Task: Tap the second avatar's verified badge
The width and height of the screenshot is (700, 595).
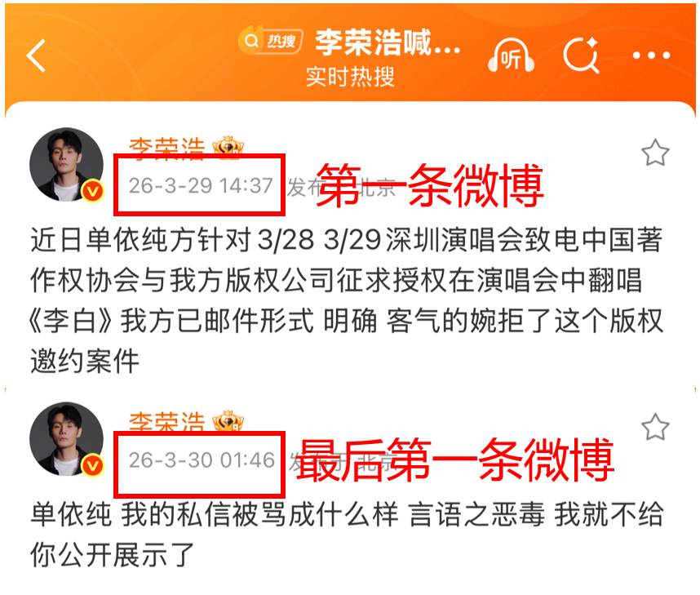Action: 93,466
